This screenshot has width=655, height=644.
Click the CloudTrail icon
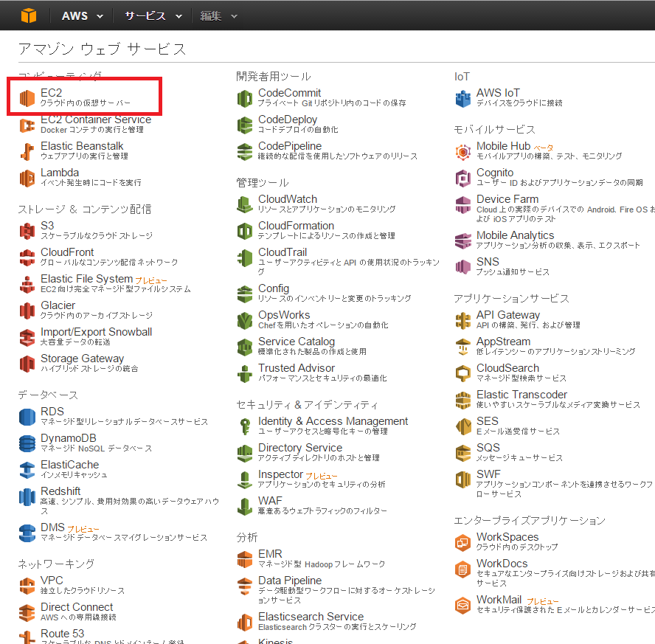pos(245,257)
